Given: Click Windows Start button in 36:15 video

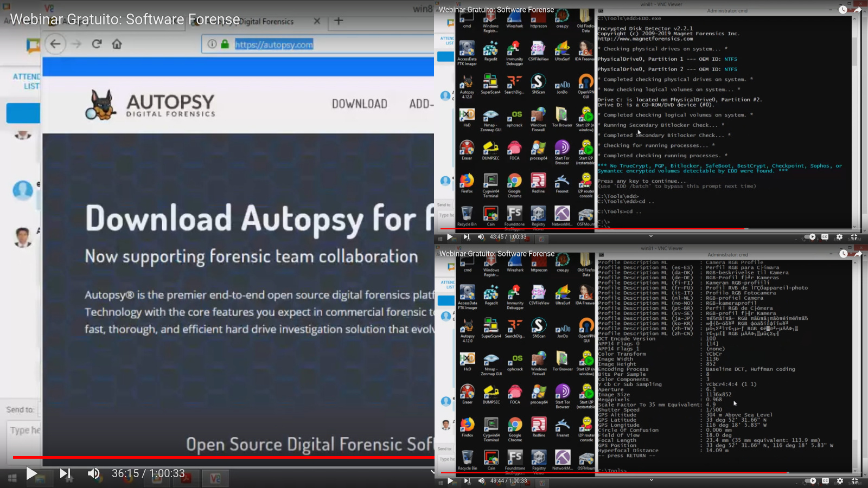Looking at the screenshot, I should (x=12, y=478).
